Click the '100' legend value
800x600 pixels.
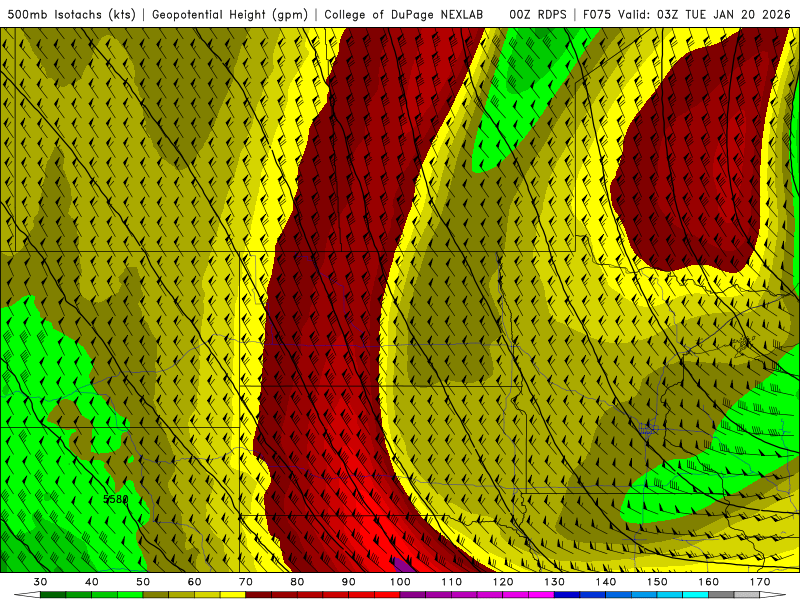tap(400, 582)
